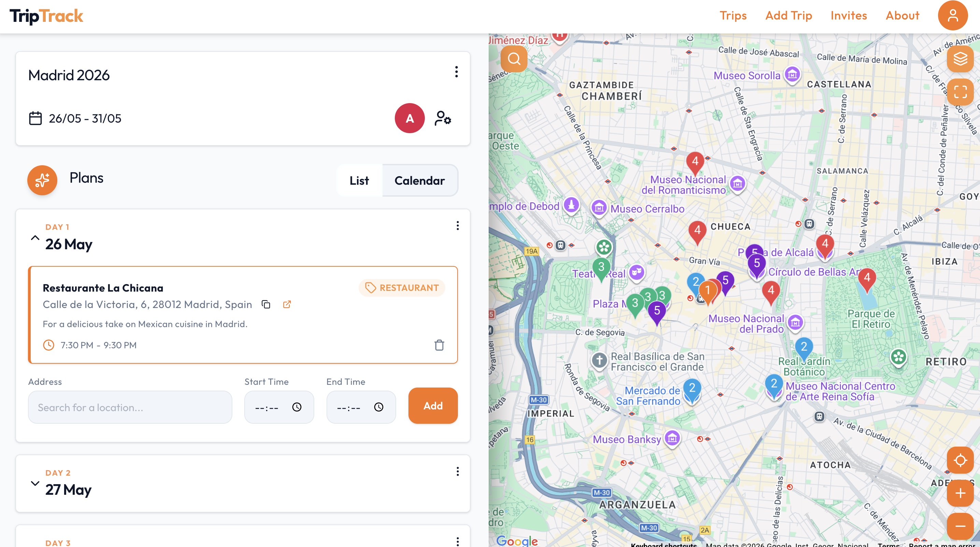Open Restaurante La Chicana address external link
The height and width of the screenshot is (547, 980).
[287, 304]
